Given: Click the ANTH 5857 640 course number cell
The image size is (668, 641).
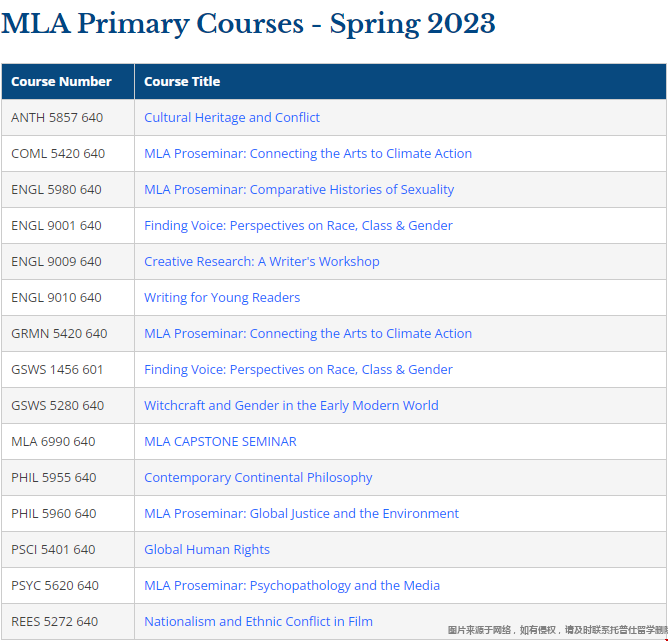Looking at the screenshot, I should coord(57,118).
